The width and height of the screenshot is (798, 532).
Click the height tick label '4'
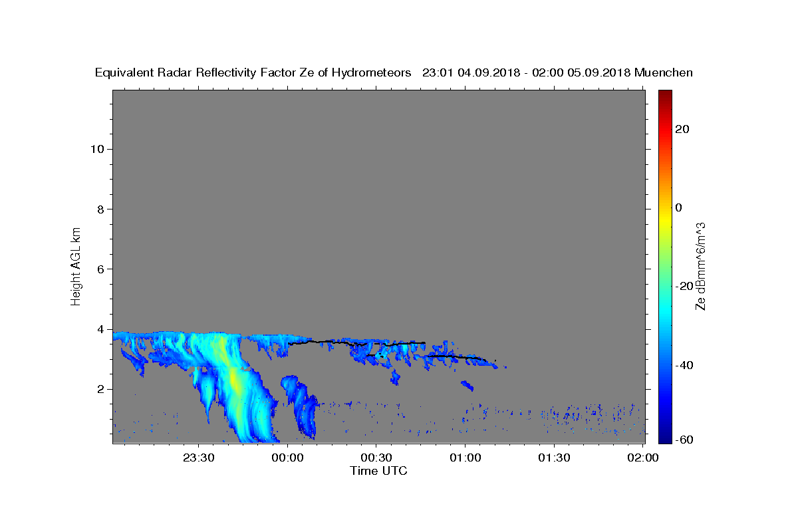point(100,329)
